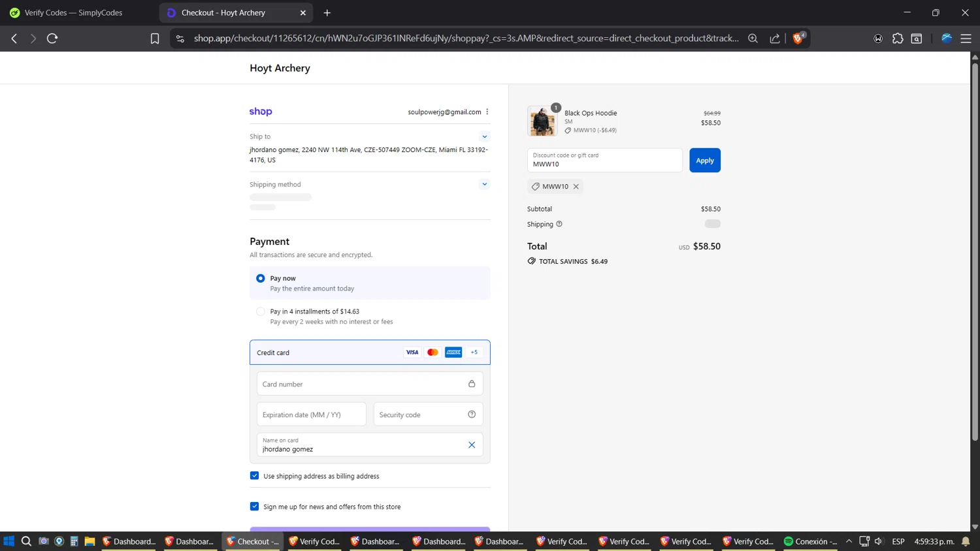The image size is (980, 551).
Task: Open Windows taskbar search
Action: point(26,541)
